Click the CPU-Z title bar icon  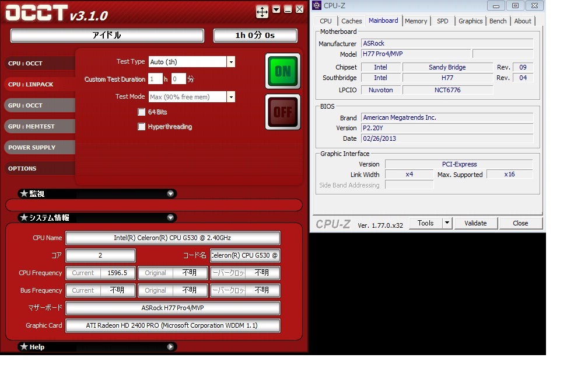coord(316,6)
